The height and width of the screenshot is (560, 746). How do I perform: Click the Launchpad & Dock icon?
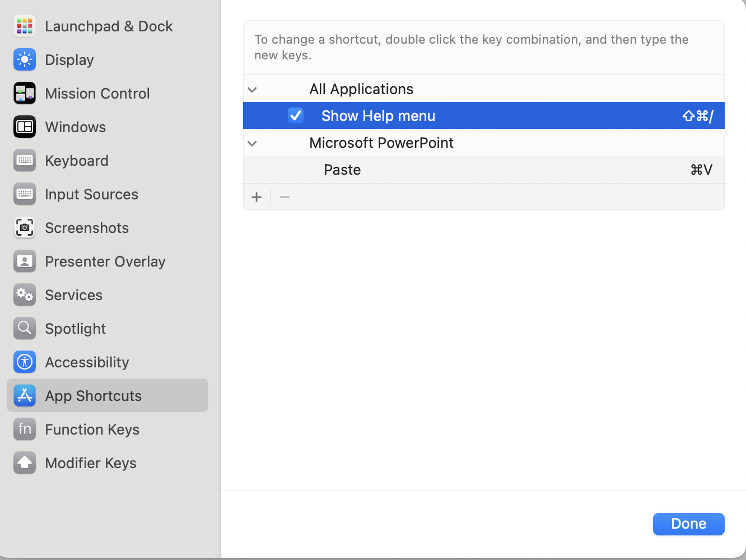point(25,26)
